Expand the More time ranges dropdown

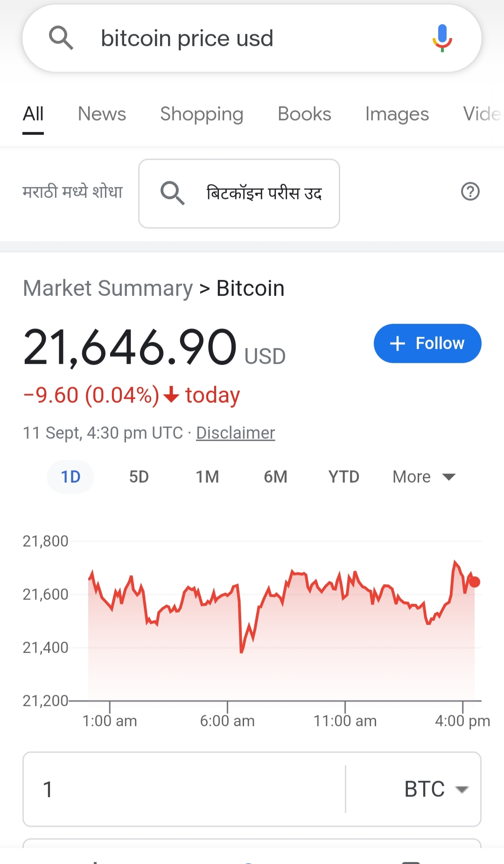(424, 477)
